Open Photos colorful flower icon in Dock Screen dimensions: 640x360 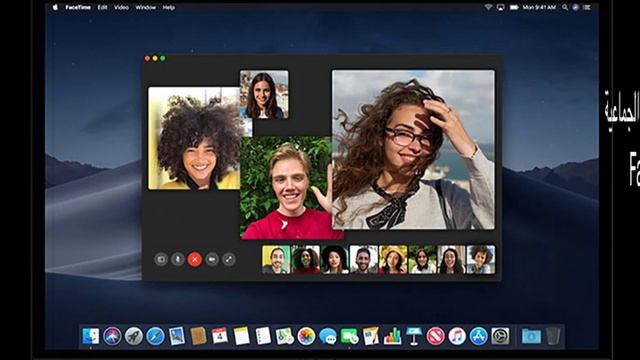pyautogui.click(x=306, y=336)
